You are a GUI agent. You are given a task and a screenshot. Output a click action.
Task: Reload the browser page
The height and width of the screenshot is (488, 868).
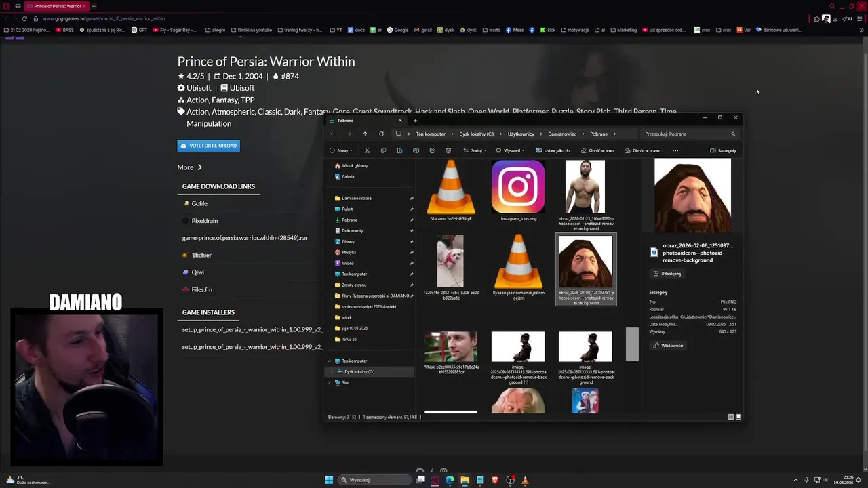point(24,18)
